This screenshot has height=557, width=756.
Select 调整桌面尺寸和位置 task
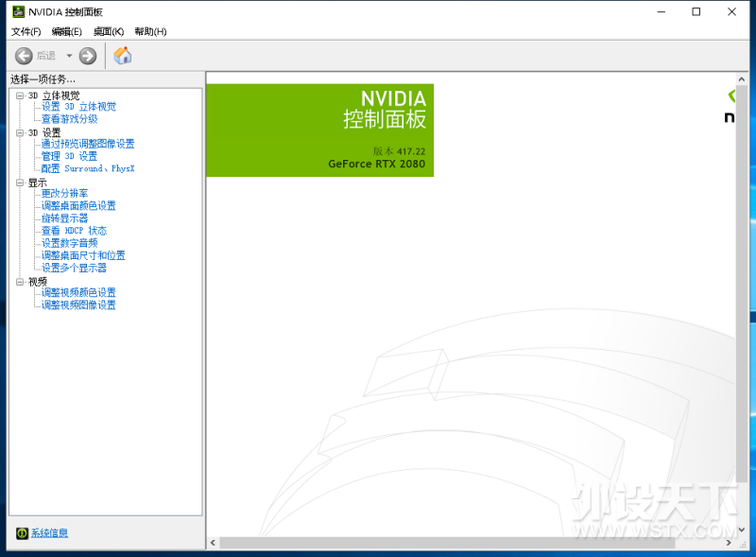click(83, 255)
